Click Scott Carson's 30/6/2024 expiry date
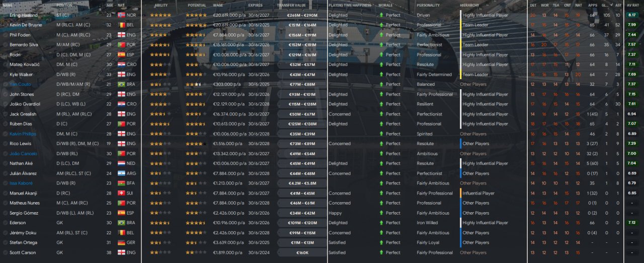Screen dimensions: 644x263 259,252
